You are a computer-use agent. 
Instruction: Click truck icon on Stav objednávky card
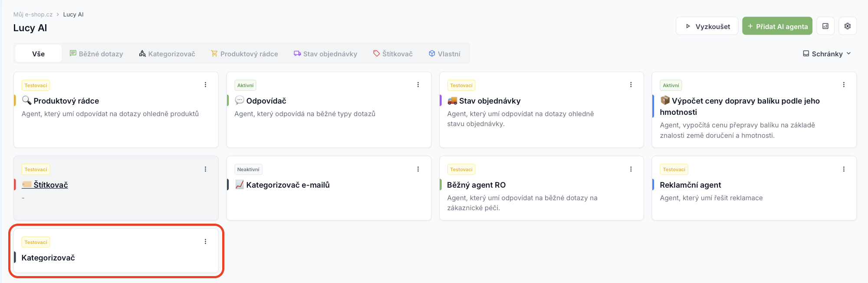tap(452, 101)
